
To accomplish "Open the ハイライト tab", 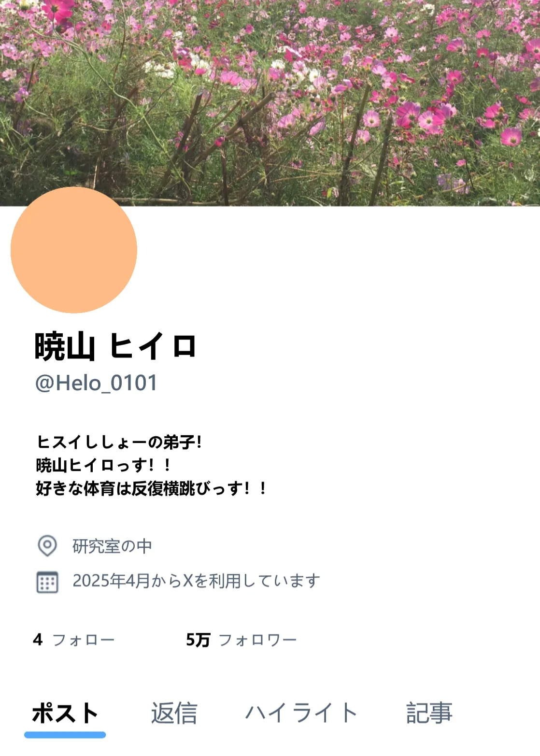I will [301, 713].
